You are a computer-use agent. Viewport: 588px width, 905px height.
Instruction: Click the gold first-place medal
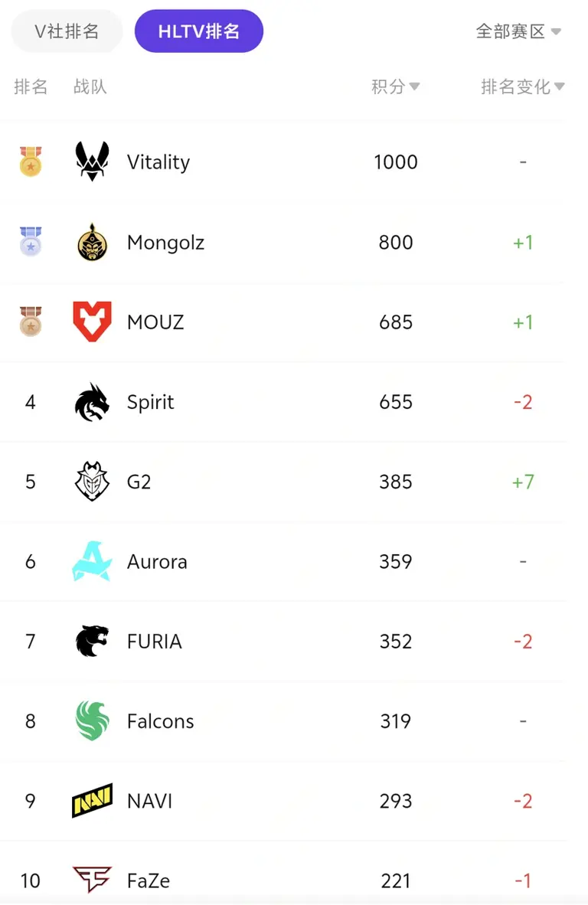(31, 162)
